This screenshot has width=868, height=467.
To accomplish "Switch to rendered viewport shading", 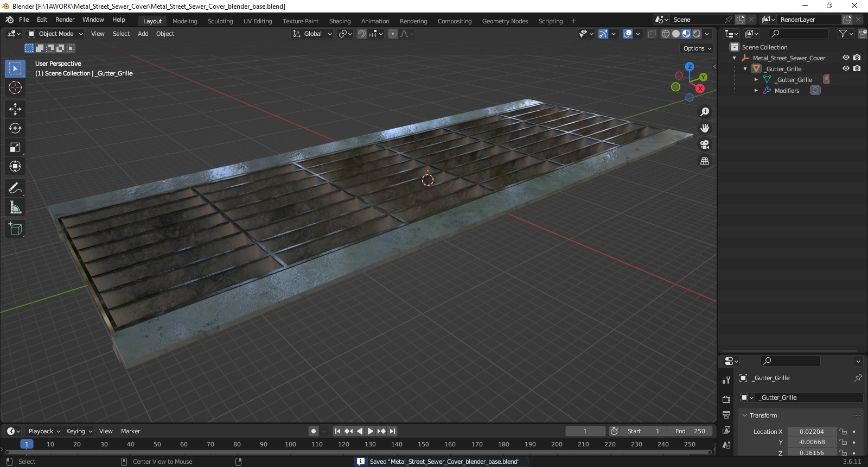I will [697, 34].
